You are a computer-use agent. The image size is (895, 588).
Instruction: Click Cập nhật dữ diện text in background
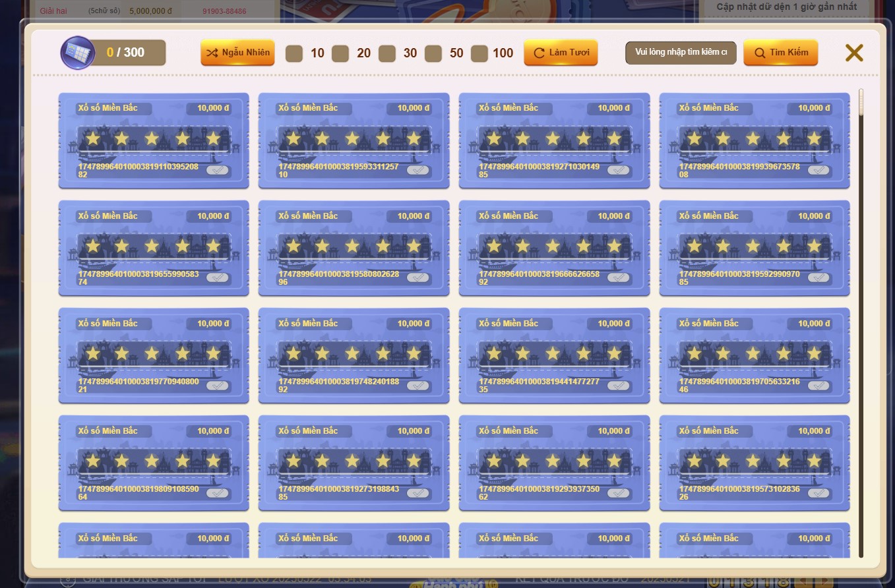pyautogui.click(x=787, y=7)
